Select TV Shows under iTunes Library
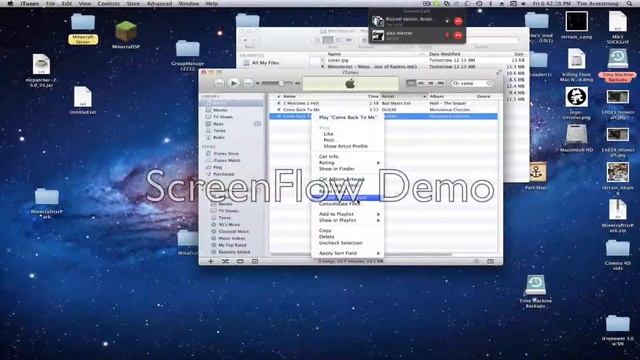The image size is (640, 360). point(223,117)
